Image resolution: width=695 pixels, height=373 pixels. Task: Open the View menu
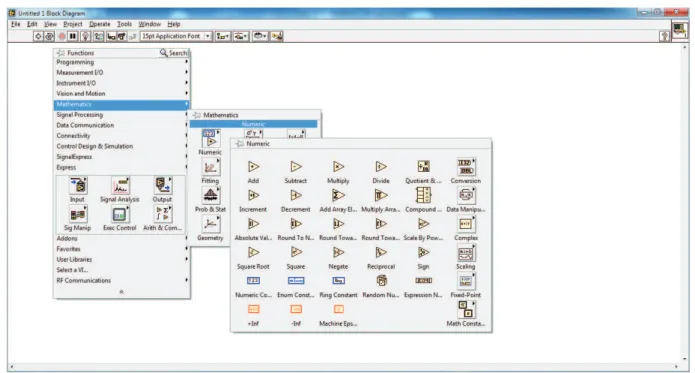click(x=50, y=24)
